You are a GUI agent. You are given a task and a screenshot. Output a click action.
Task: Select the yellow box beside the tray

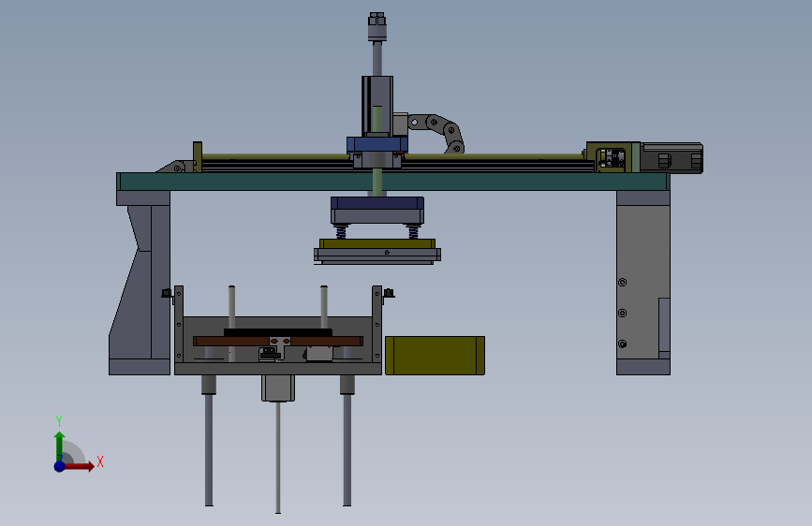(x=435, y=355)
